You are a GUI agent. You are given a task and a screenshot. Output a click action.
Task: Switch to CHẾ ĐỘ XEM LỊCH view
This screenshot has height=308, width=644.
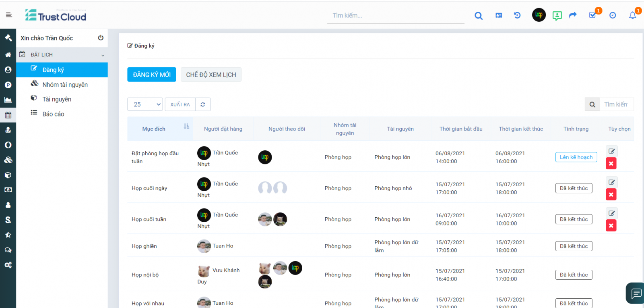pyautogui.click(x=211, y=75)
